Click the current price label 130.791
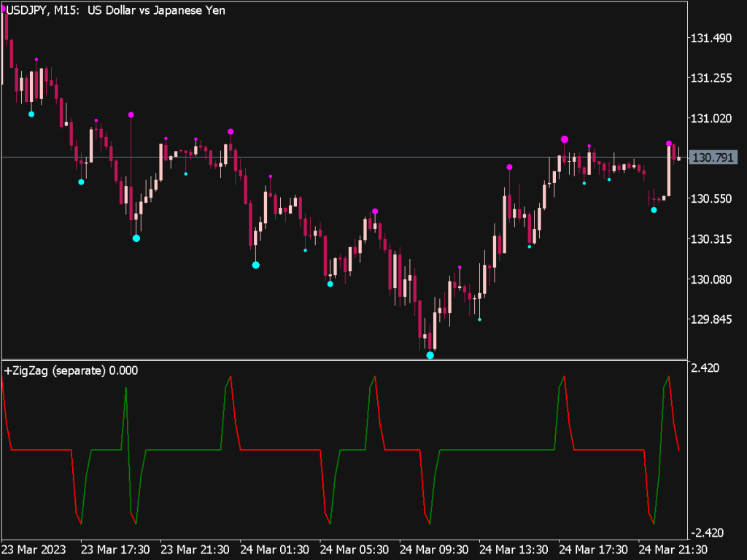Image resolution: width=747 pixels, height=560 pixels. 713,157
